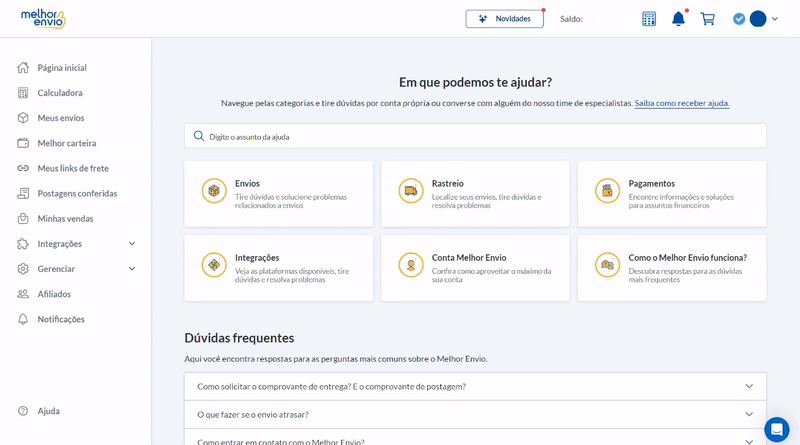Viewport: 800px width, 445px height.
Task: Click the Melhor Envio logo
Action: click(x=43, y=19)
